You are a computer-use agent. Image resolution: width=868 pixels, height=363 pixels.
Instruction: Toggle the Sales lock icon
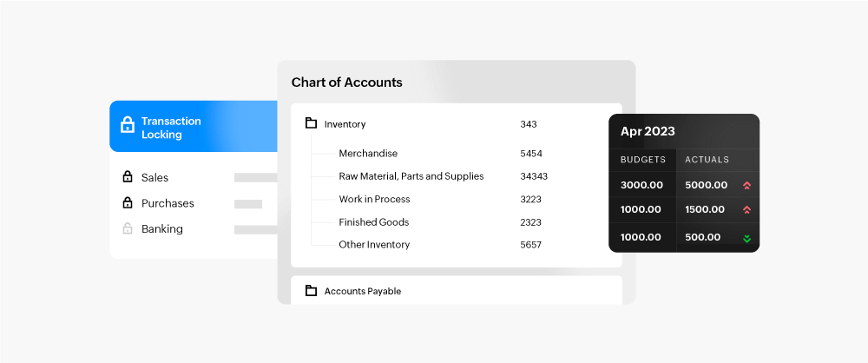click(x=127, y=177)
